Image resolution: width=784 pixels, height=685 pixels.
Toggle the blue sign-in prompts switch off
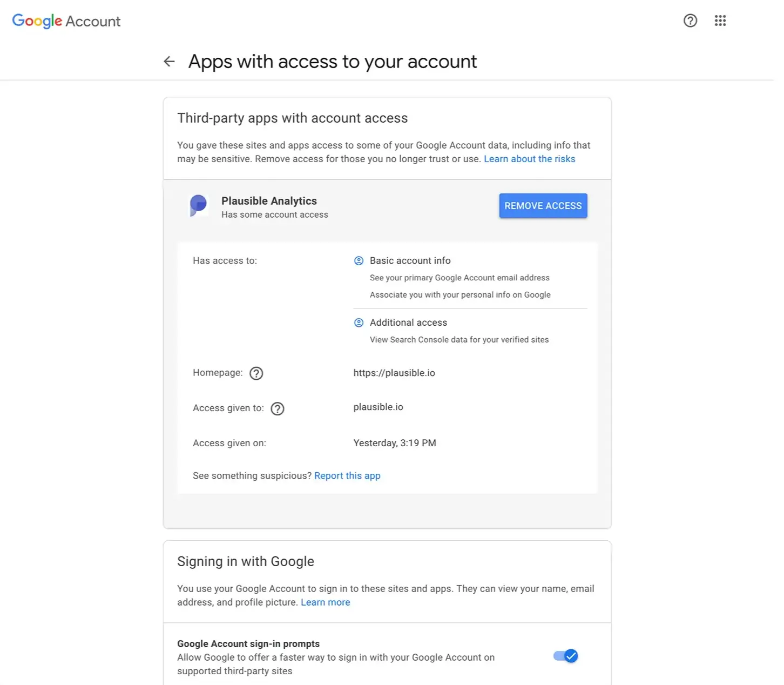pyautogui.click(x=565, y=656)
